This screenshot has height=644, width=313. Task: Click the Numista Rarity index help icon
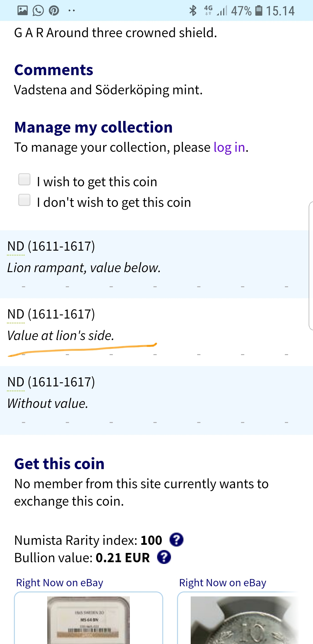pyautogui.click(x=176, y=540)
